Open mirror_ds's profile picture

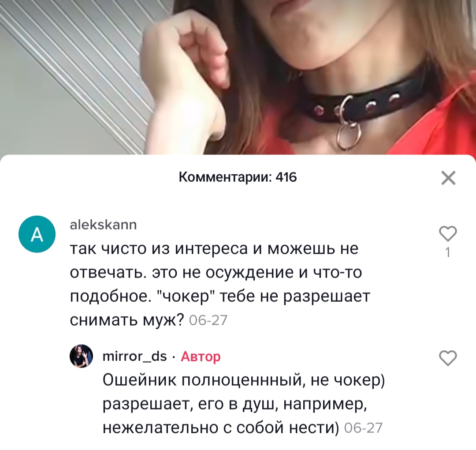click(82, 356)
